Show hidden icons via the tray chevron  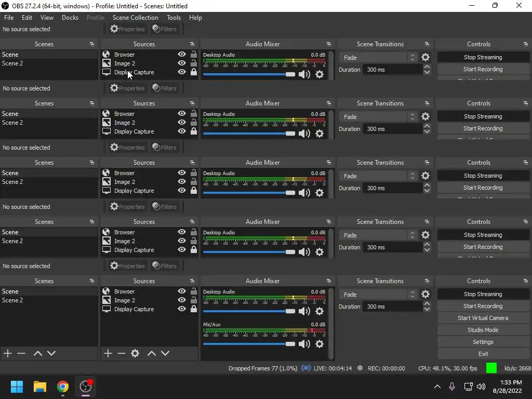click(437, 387)
